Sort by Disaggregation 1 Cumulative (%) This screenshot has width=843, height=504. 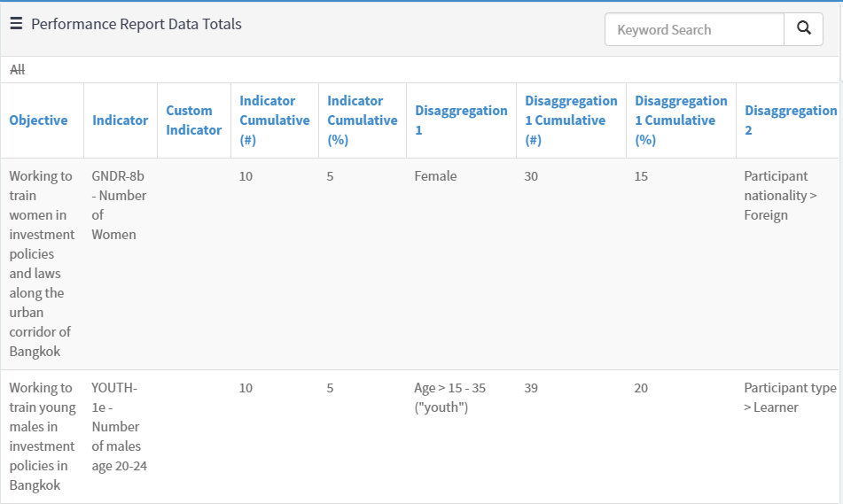681,120
